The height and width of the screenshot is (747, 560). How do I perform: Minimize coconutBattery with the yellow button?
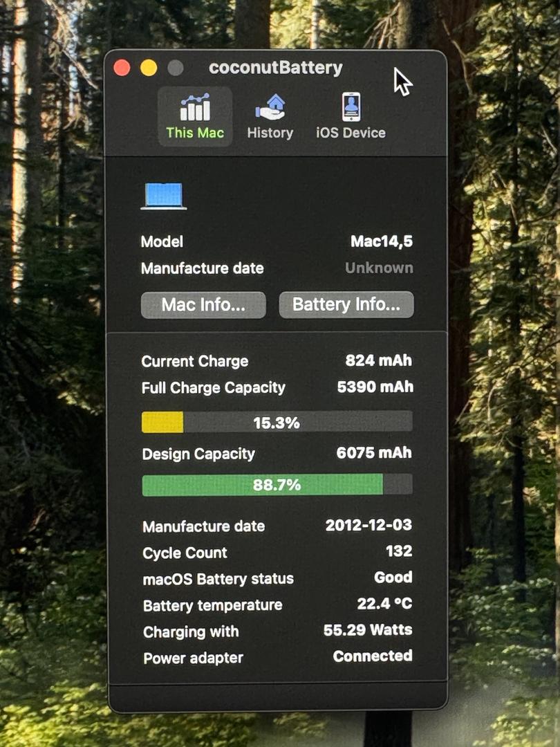pos(149,68)
